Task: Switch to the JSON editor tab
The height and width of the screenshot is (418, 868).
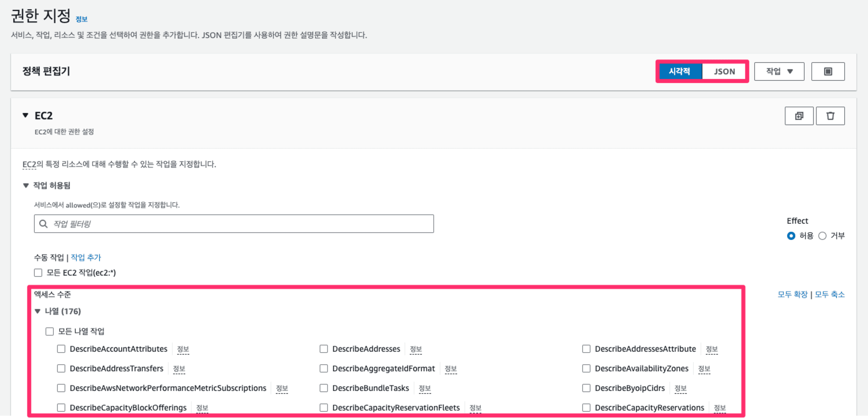Action: point(724,72)
